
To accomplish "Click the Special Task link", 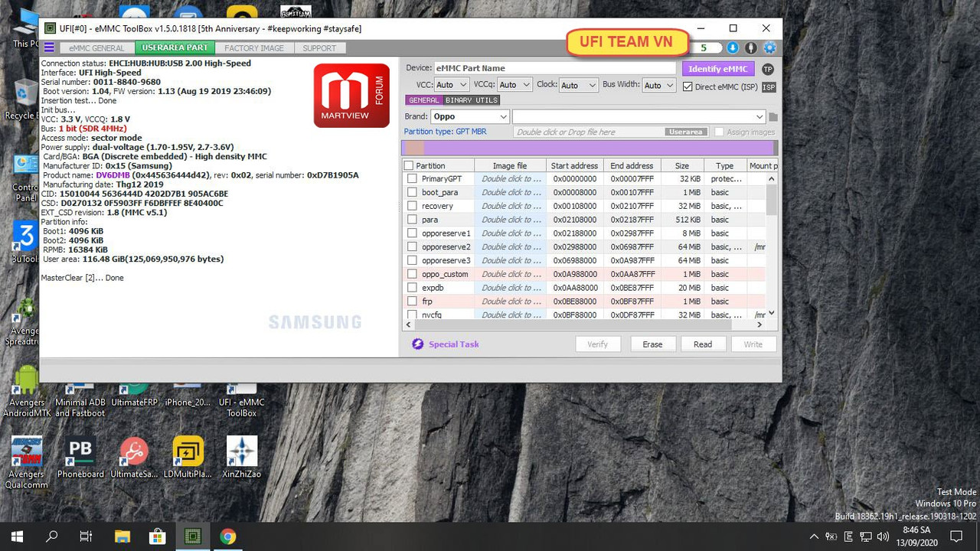I will click(x=454, y=344).
